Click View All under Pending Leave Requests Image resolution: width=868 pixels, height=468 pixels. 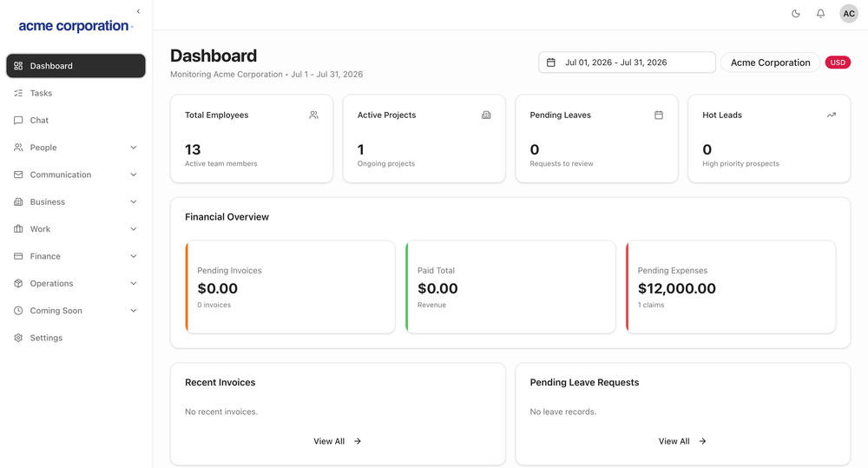(x=682, y=441)
